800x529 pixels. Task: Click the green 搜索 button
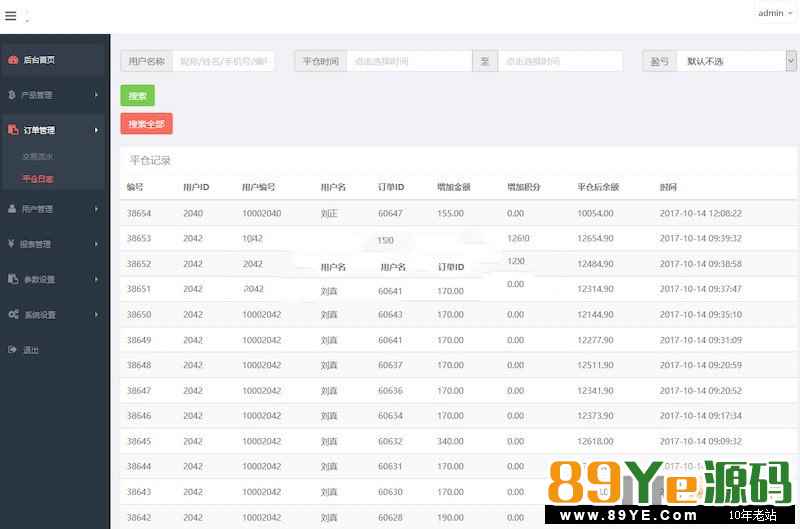(137, 96)
